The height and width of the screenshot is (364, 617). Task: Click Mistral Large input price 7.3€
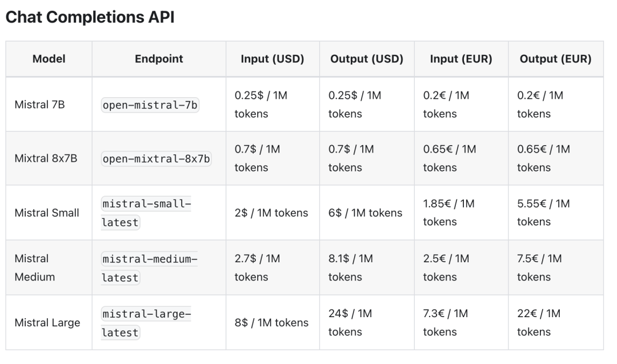(x=446, y=322)
